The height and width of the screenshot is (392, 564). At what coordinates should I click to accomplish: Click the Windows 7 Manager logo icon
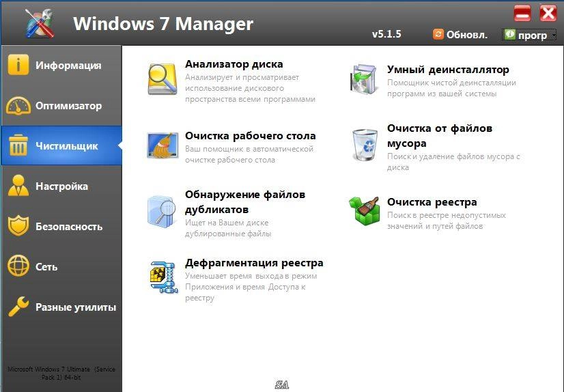(40, 23)
